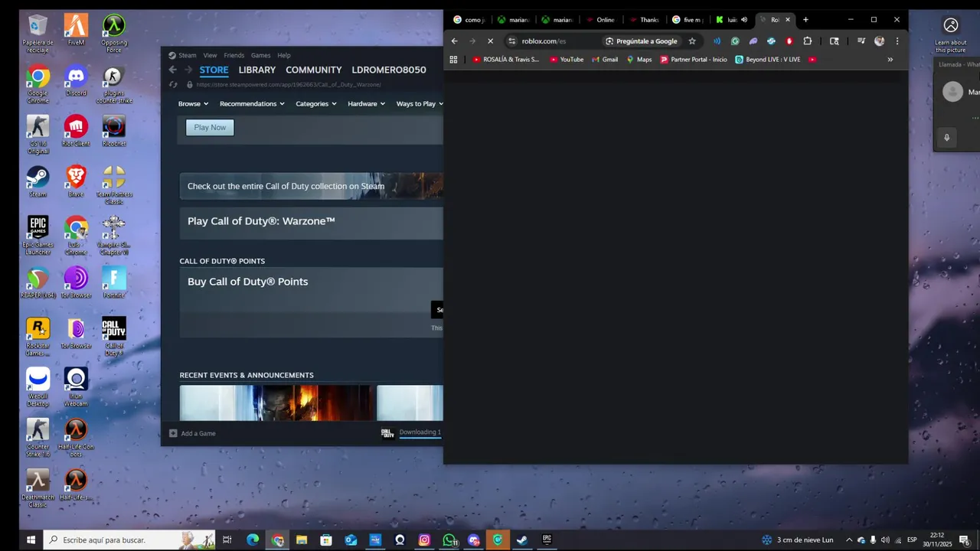Image resolution: width=980 pixels, height=551 pixels.
Task: Launch Call of Duty desktop shortcut
Action: click(113, 336)
